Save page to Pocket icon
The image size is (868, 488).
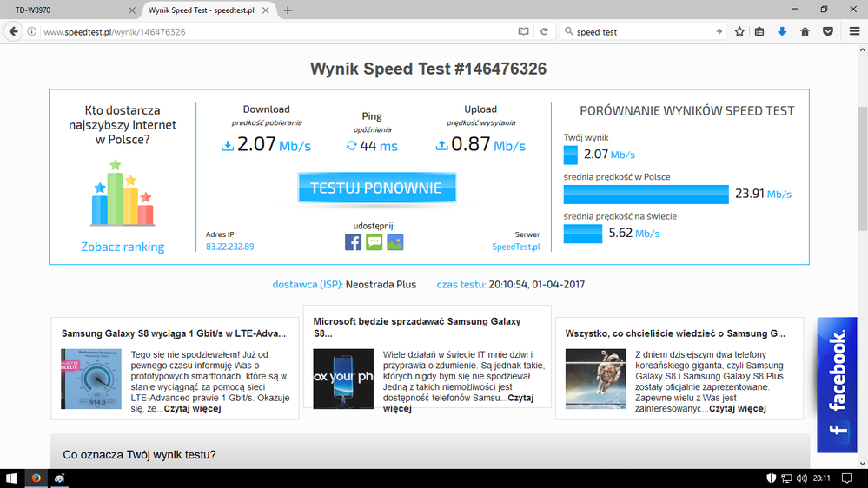tap(828, 31)
